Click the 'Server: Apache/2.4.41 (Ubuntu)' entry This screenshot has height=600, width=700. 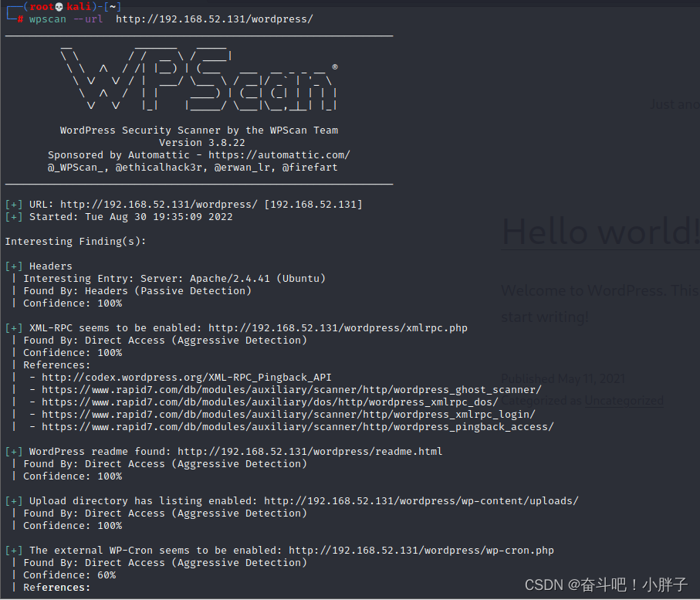coord(232,279)
